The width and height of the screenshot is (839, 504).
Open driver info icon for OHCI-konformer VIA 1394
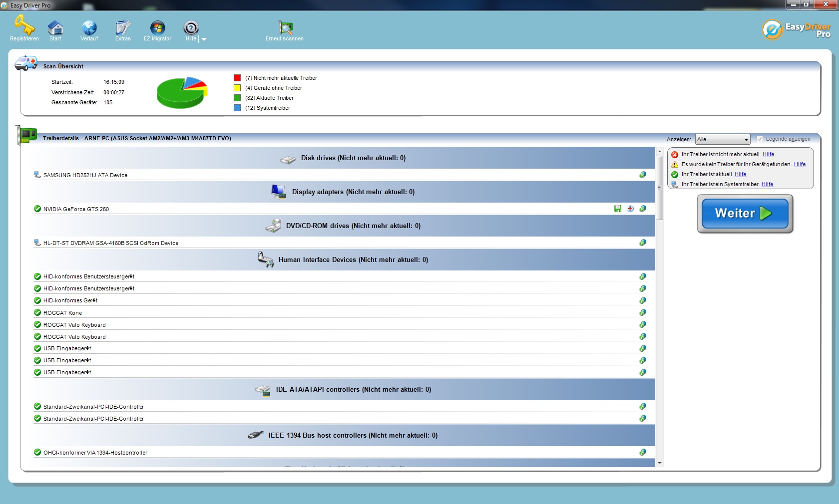point(643,452)
